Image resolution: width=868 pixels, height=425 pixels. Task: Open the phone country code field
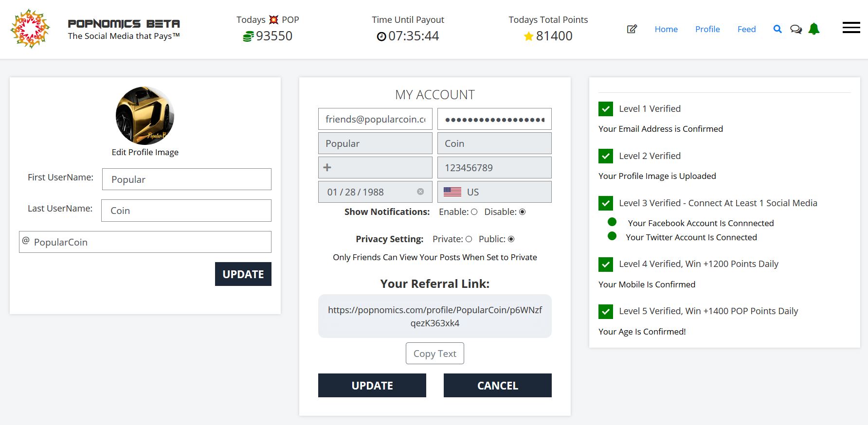coord(375,168)
